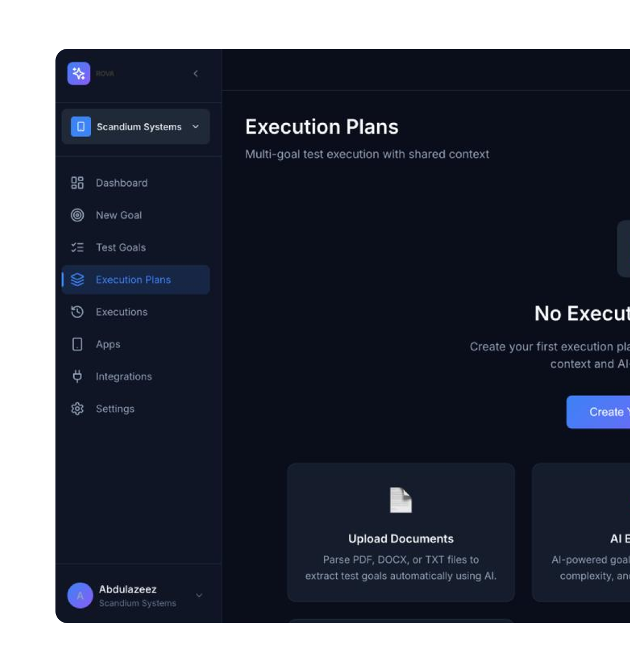This screenshot has height=672, width=630.
Task: Click the Executions history clock icon
Action: (78, 312)
